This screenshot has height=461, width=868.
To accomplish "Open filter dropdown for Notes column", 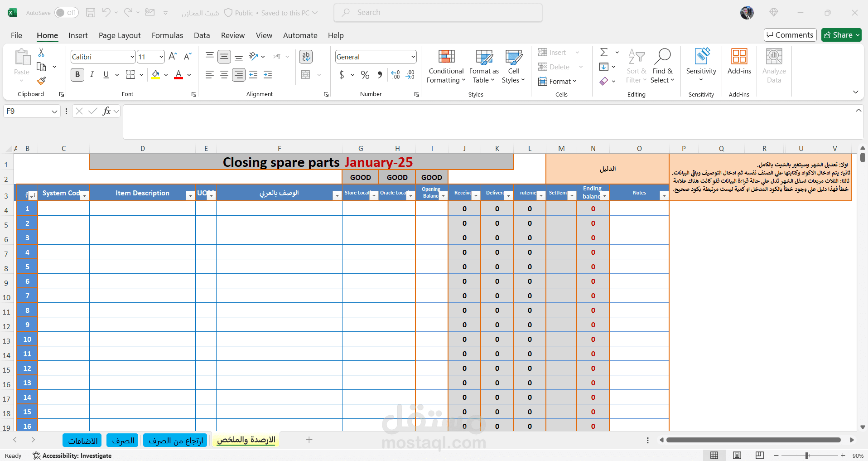I will [664, 195].
